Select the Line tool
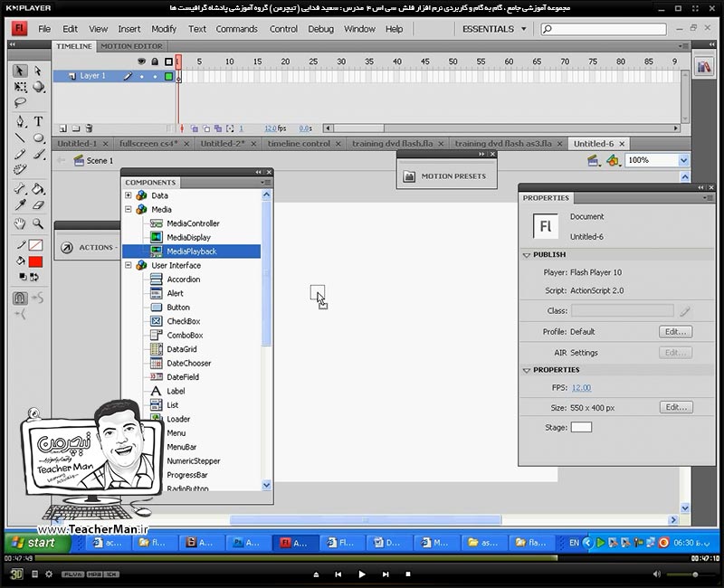The width and height of the screenshot is (724, 588). pos(20,138)
